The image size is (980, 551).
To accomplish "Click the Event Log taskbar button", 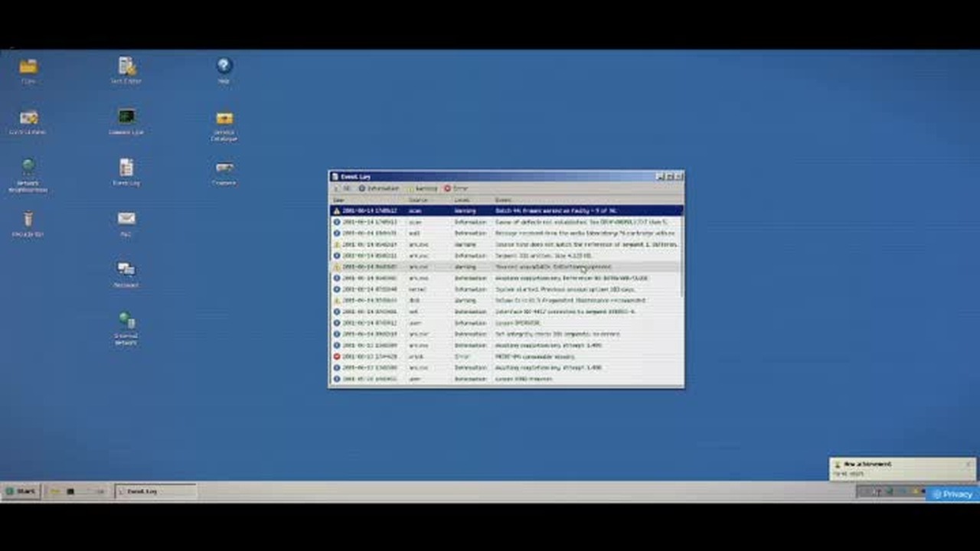I will tap(155, 491).
